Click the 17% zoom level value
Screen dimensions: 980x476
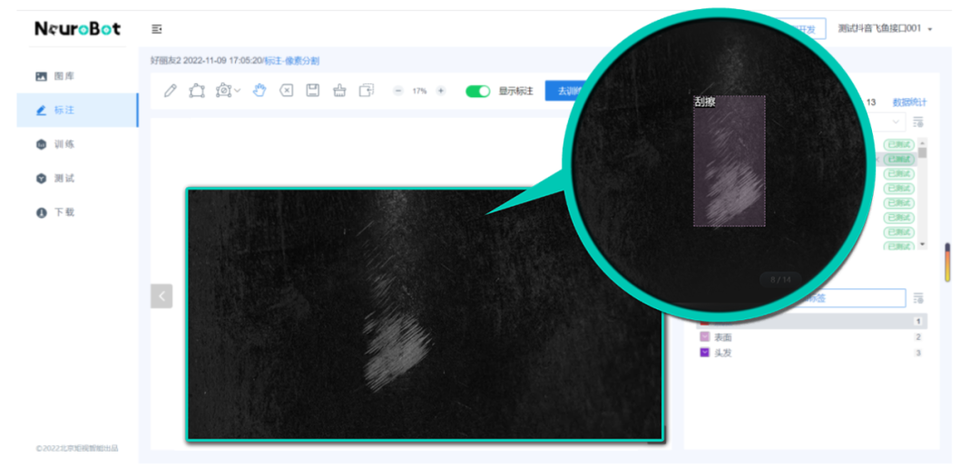[x=419, y=92]
